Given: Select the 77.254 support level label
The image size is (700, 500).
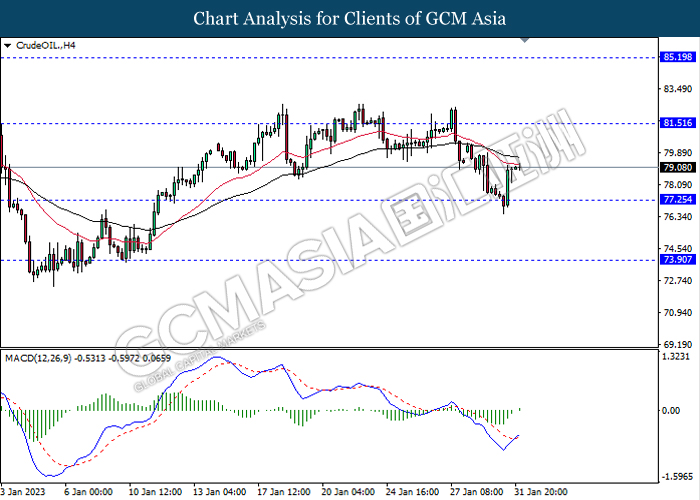Looking at the screenshot, I should tap(678, 200).
